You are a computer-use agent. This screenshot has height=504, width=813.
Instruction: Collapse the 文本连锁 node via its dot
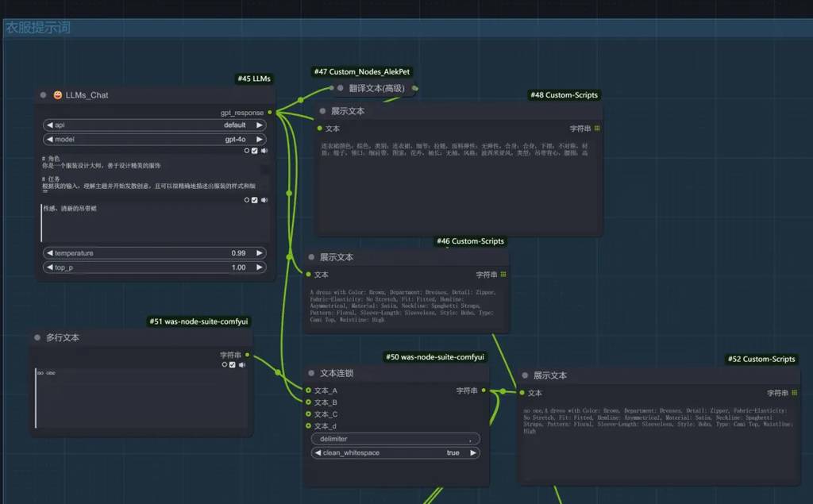point(312,373)
